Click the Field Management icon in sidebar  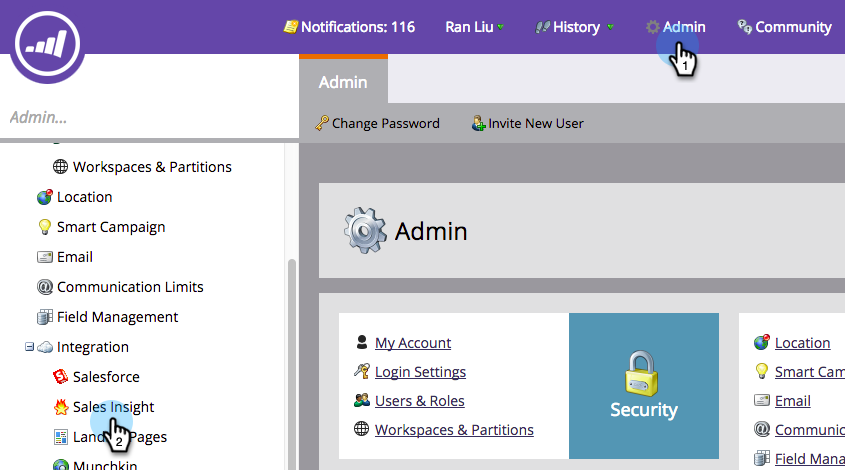(44, 317)
